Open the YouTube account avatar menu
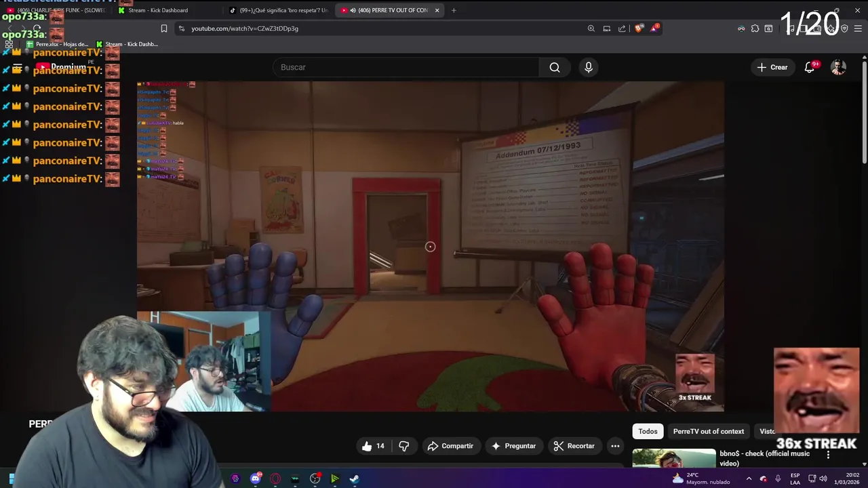Viewport: 868px width, 488px height. [x=839, y=67]
